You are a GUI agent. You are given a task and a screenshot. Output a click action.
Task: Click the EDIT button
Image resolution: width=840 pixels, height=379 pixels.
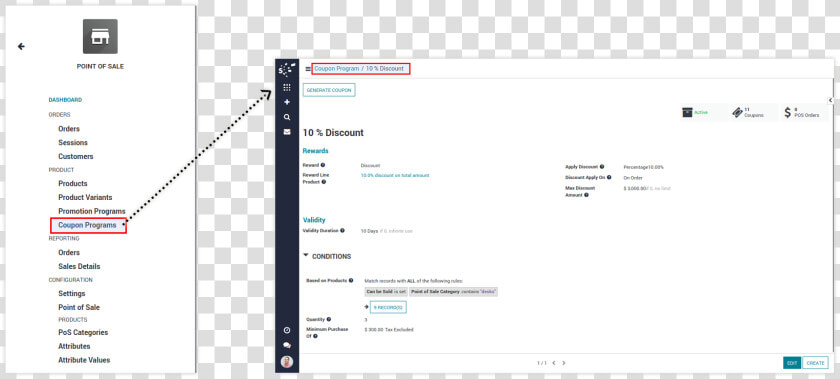[792, 363]
